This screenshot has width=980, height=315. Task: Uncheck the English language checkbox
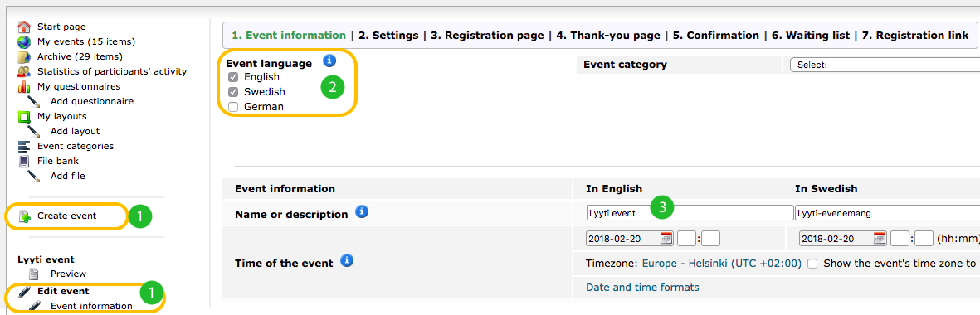pos(233,77)
